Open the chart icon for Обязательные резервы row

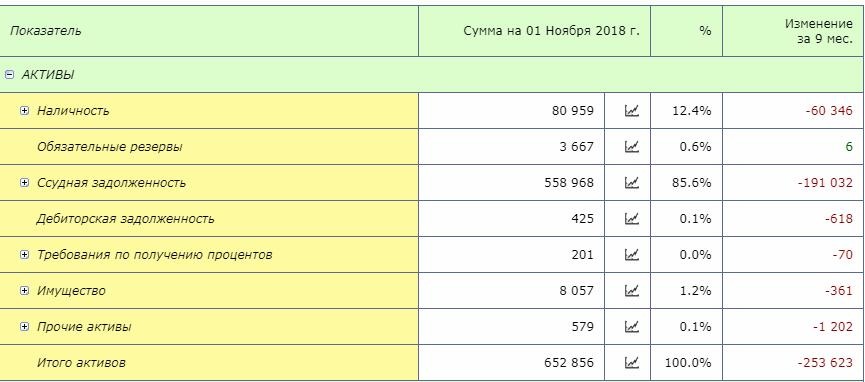pos(631,147)
